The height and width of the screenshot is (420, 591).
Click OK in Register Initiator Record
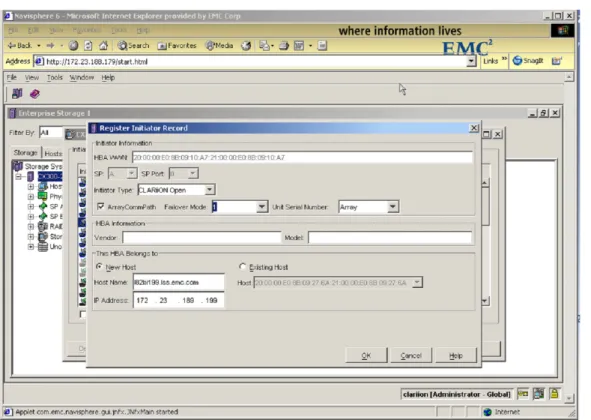click(x=366, y=356)
